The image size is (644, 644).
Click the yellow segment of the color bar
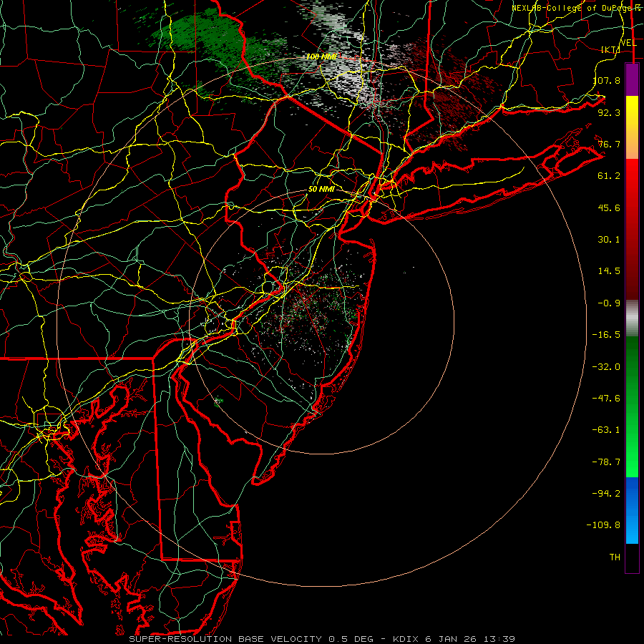pyautogui.click(x=632, y=127)
